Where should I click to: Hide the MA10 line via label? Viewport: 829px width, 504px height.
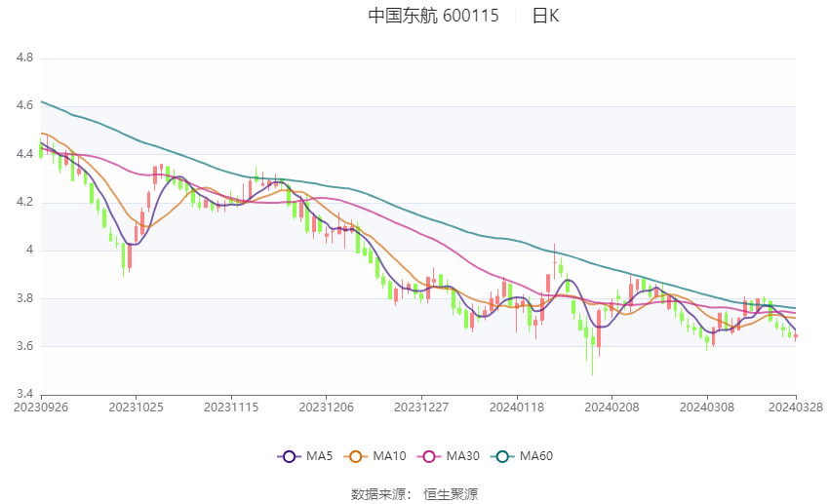(x=390, y=456)
